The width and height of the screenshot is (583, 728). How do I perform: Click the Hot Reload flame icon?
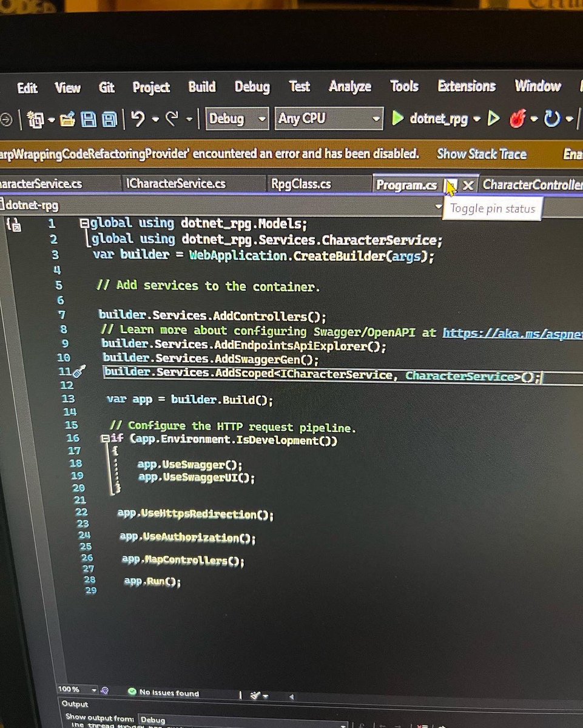point(517,119)
